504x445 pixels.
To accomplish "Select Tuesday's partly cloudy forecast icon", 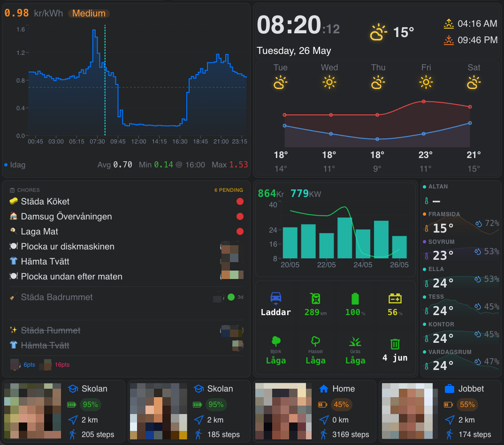I will [280, 82].
